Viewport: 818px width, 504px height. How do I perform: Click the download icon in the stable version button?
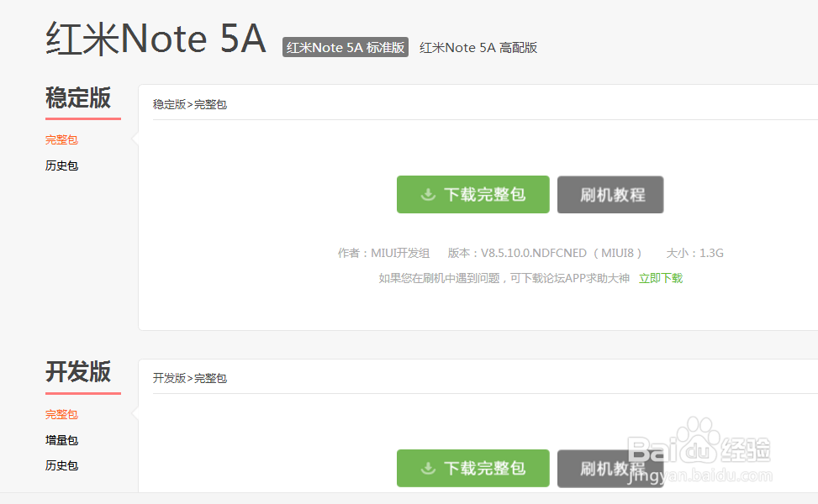pos(428,194)
